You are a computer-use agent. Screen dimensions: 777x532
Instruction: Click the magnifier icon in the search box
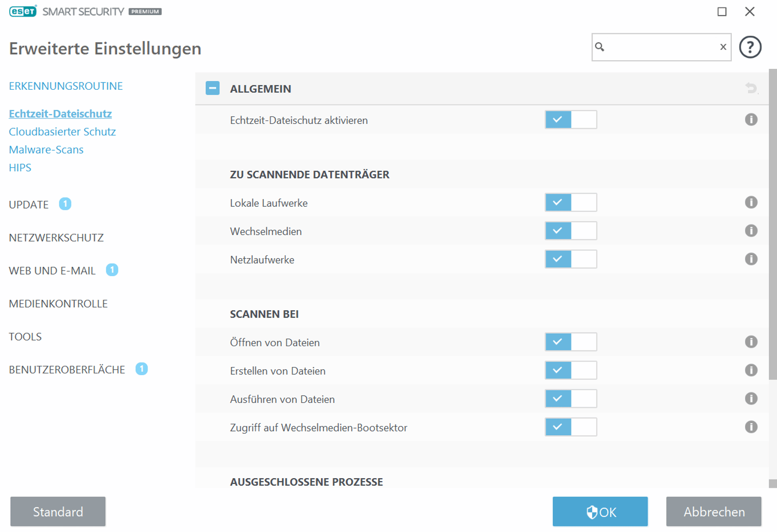[x=601, y=47]
